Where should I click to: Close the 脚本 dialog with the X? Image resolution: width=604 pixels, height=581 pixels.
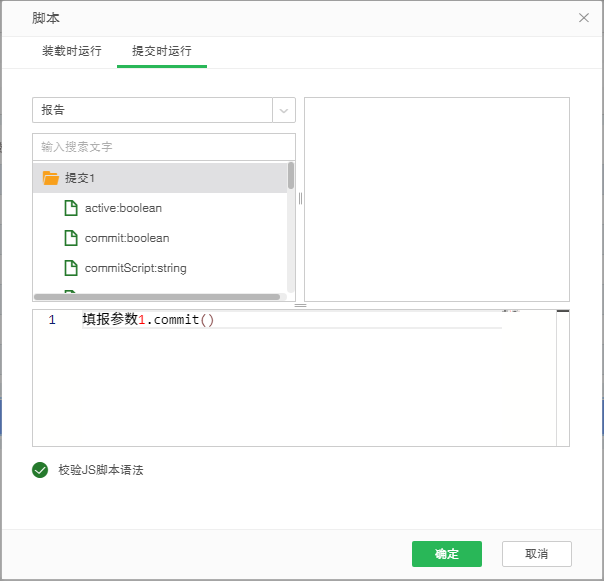click(x=584, y=18)
